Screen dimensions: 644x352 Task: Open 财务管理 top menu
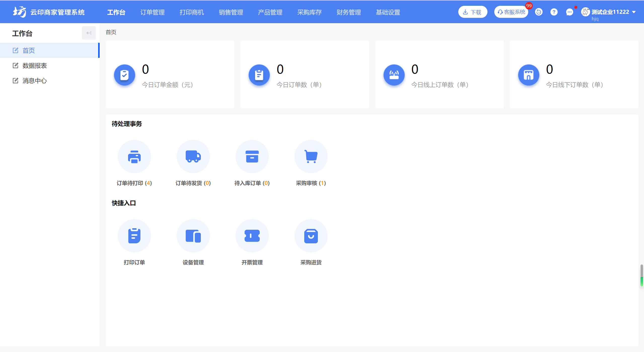[x=349, y=12]
